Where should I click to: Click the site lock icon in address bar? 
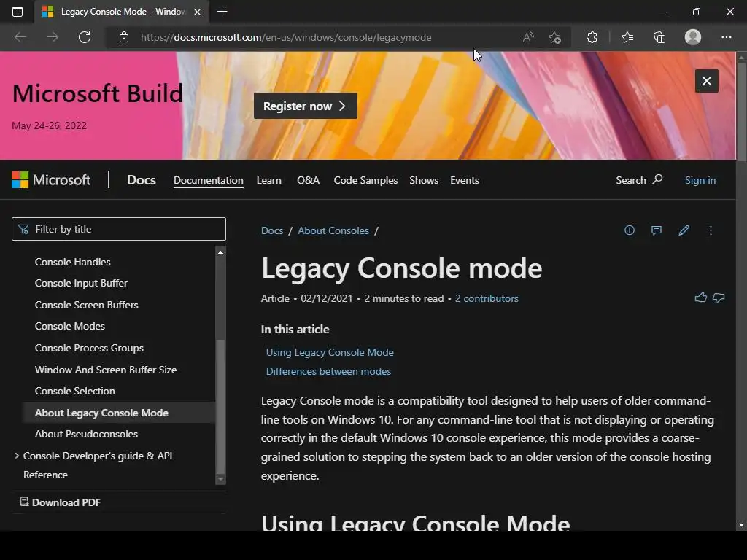(124, 37)
